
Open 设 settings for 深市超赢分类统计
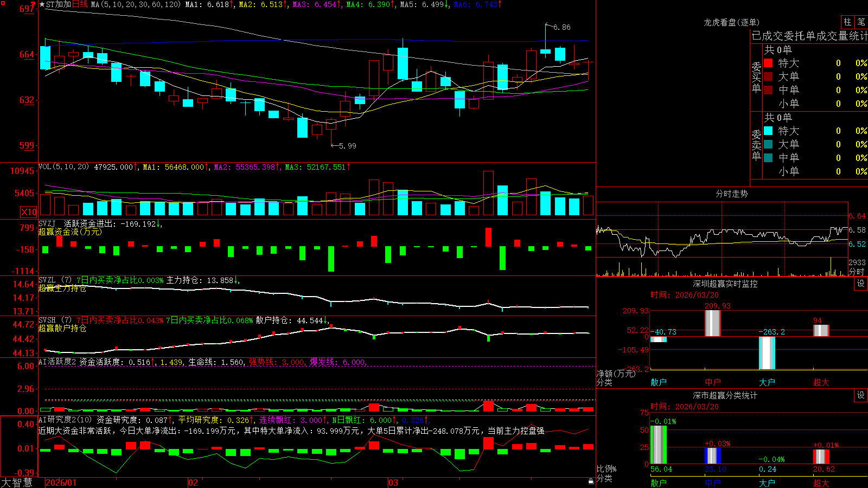[861, 395]
